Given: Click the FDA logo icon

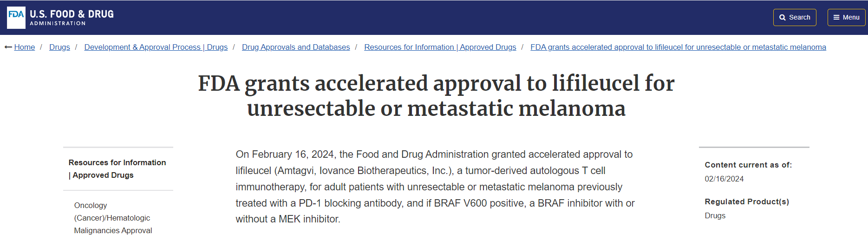Looking at the screenshot, I should coord(16,18).
